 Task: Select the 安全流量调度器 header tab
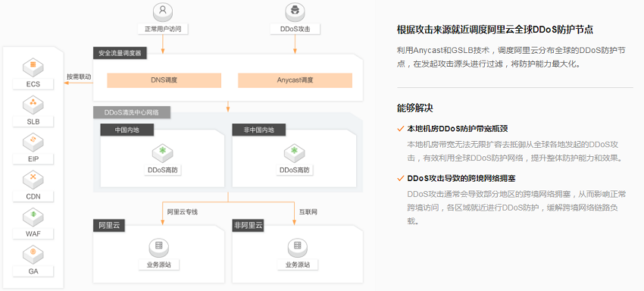(120, 54)
